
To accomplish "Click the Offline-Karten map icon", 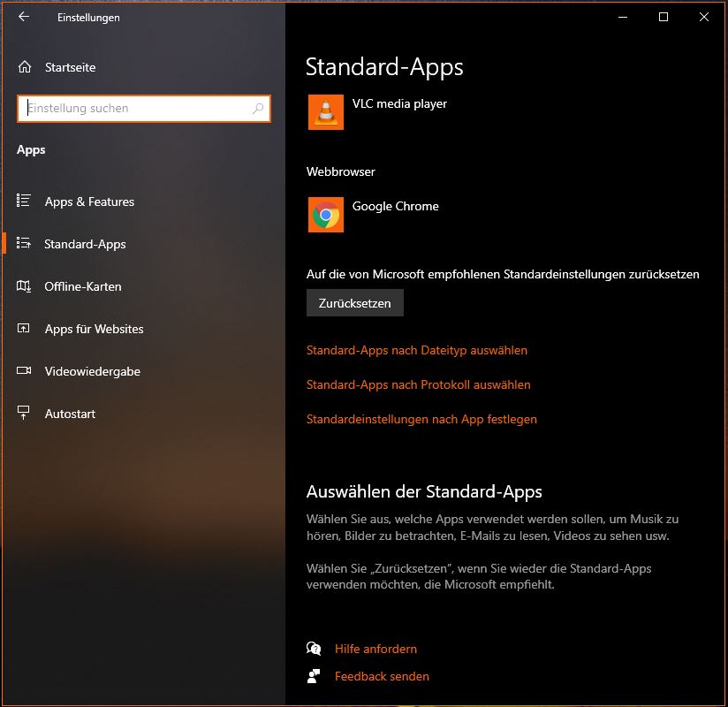I will click(24, 285).
